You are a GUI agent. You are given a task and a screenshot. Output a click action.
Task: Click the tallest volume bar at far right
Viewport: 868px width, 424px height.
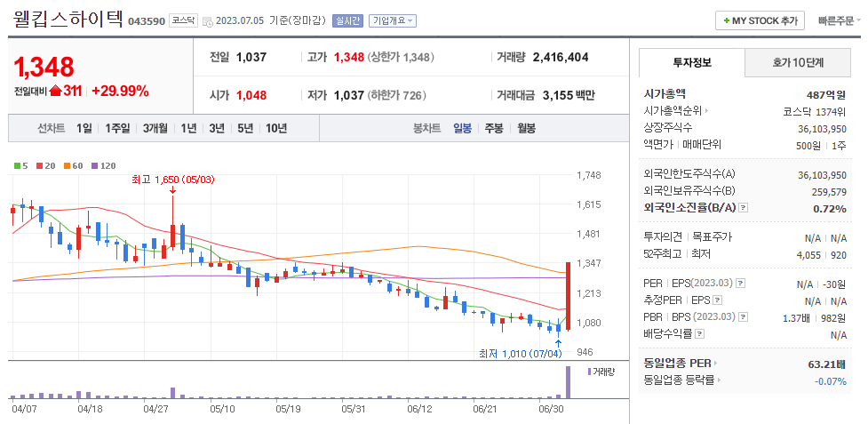point(568,382)
